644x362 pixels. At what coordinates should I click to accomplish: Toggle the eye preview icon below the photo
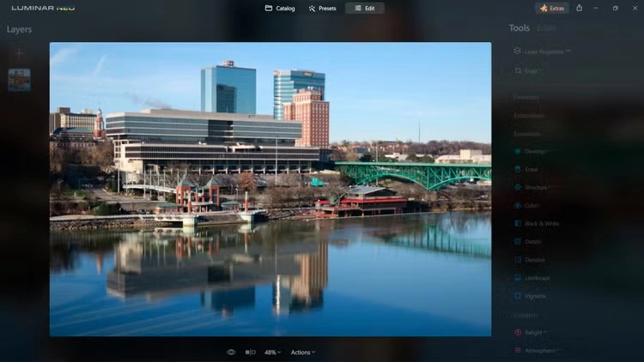tap(231, 353)
